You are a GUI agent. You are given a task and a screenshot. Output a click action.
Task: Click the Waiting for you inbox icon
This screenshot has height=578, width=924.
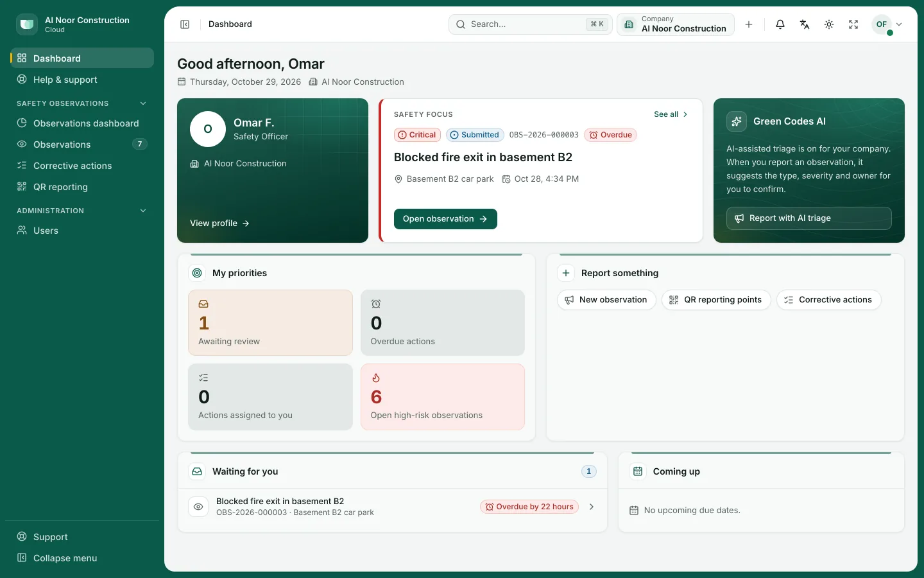[197, 471]
